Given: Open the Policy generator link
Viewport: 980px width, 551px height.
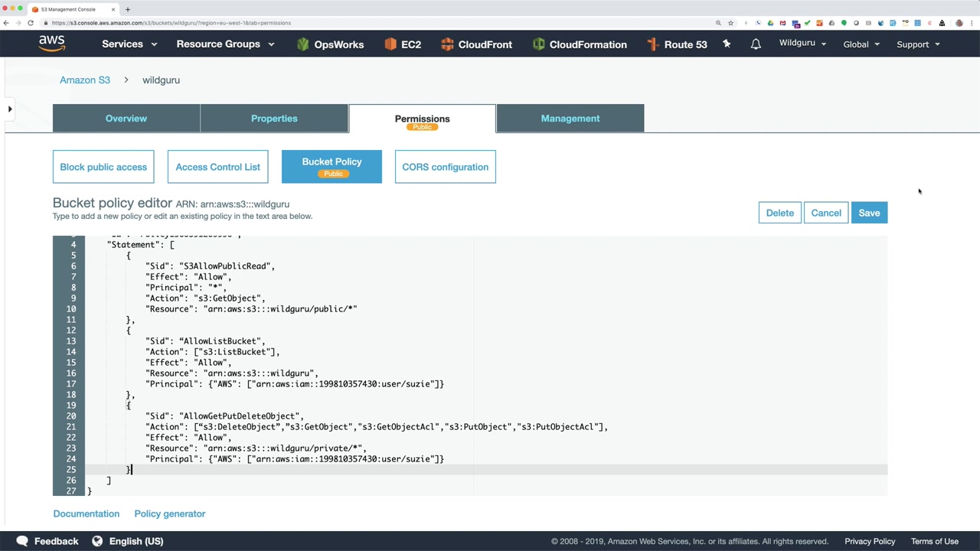Looking at the screenshot, I should click(170, 514).
